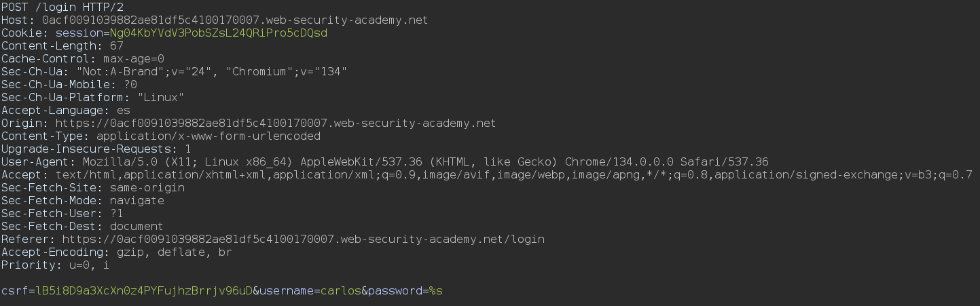Click the Origin header URL
The height and width of the screenshot is (306, 980).
pyautogui.click(x=276, y=123)
